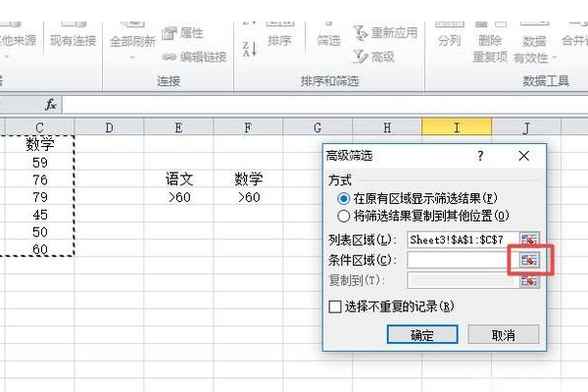The width and height of the screenshot is (588, 392).
Task: Click the 重新应用 ribbon button
Action: (x=385, y=32)
